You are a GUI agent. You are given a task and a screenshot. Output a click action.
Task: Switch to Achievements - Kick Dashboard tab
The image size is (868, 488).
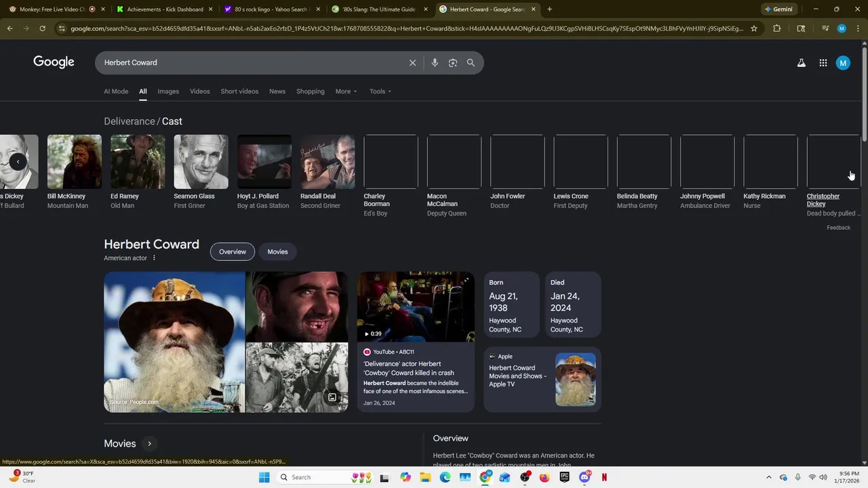pos(165,9)
